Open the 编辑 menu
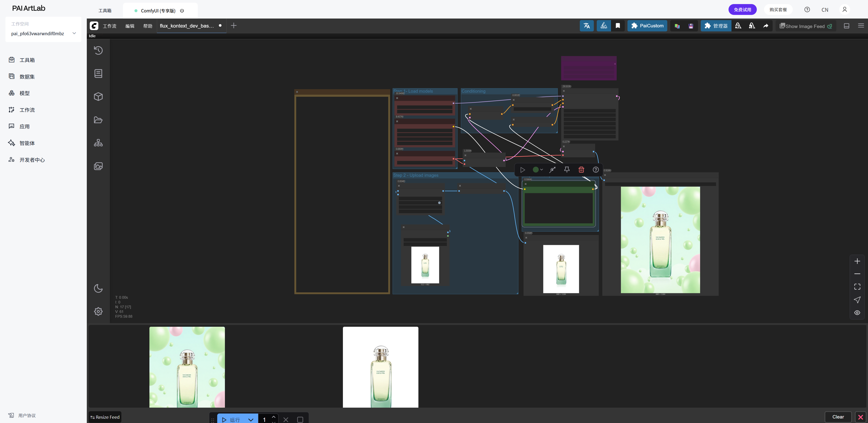Viewport: 868px width, 423px height. pos(130,26)
